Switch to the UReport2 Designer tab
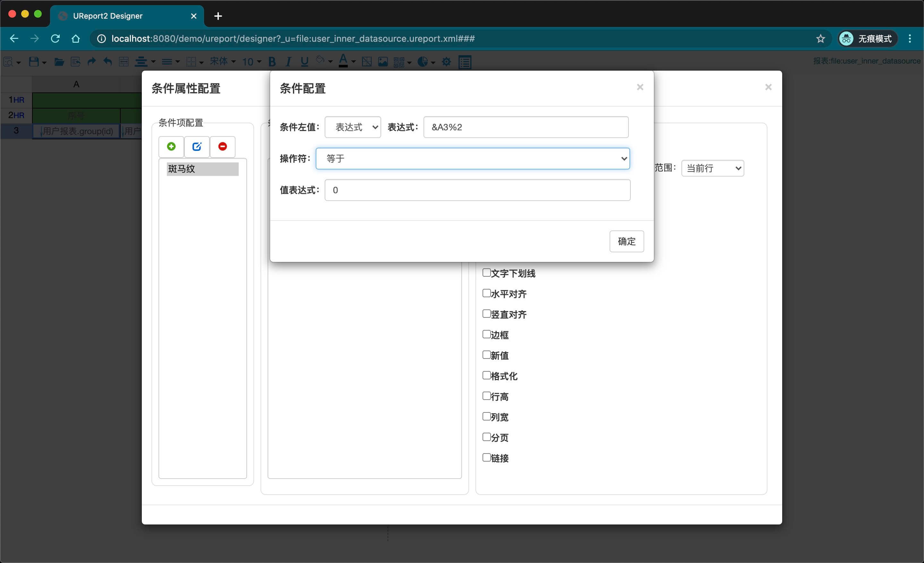The image size is (924, 563). tap(127, 16)
